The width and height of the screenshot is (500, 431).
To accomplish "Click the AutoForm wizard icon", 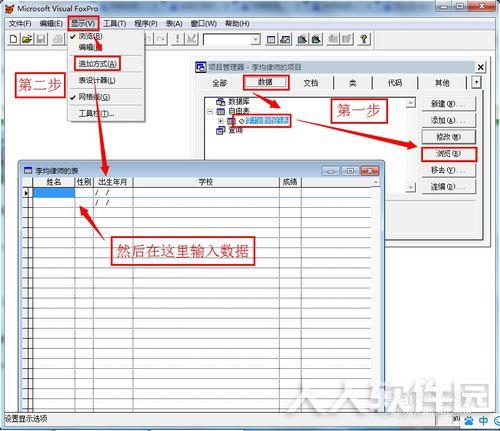I will 333,40.
